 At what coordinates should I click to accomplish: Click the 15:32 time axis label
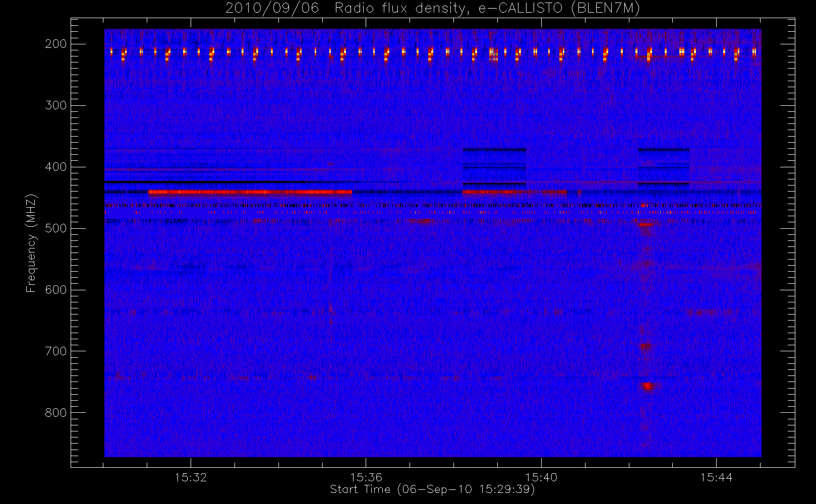pos(191,477)
